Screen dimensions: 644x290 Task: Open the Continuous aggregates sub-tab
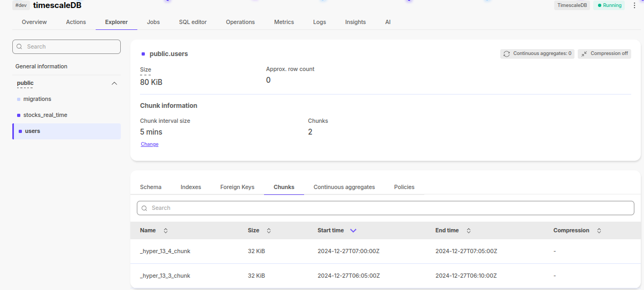click(344, 187)
